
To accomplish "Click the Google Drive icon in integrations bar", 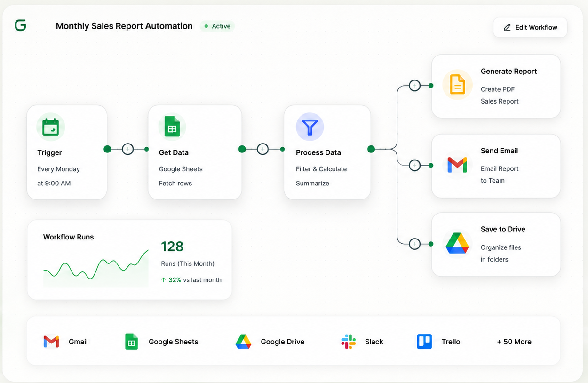I will [243, 342].
